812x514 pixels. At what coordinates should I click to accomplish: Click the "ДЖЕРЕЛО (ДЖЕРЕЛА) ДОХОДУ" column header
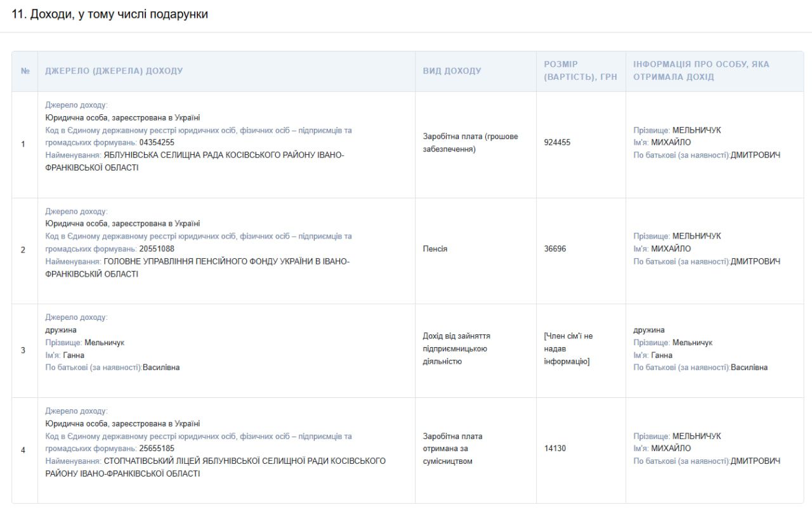click(114, 71)
